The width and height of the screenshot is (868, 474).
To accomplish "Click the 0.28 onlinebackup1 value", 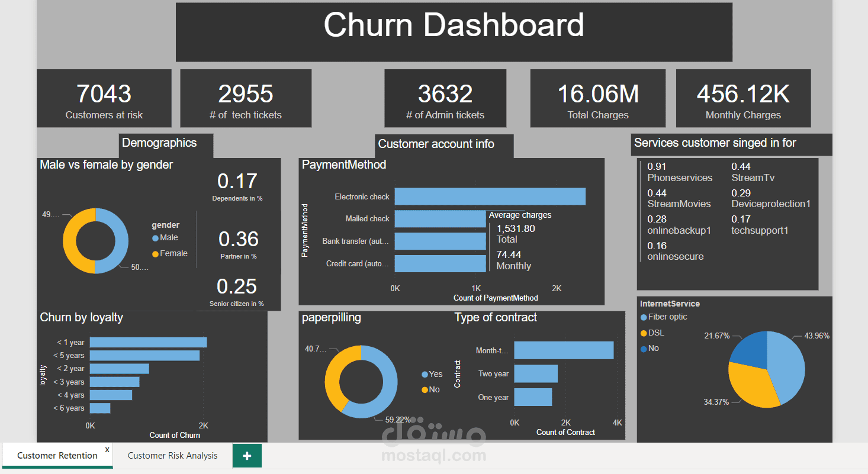I will click(679, 225).
